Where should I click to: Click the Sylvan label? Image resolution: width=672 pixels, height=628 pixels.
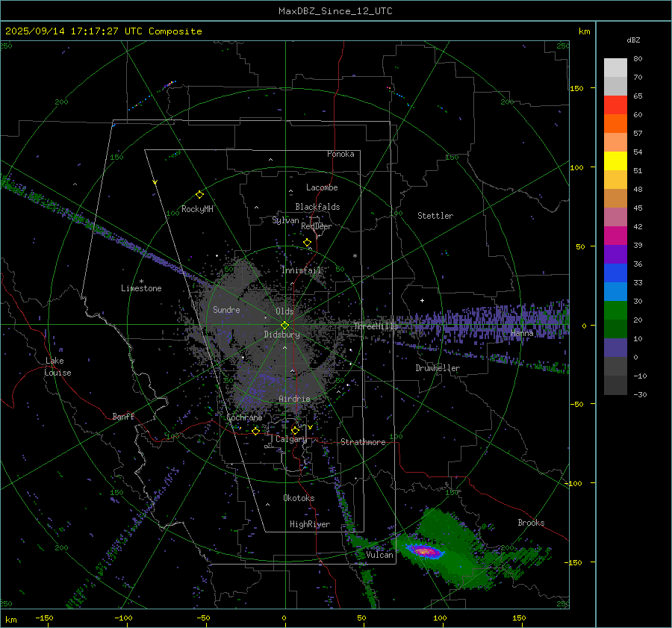285,220
